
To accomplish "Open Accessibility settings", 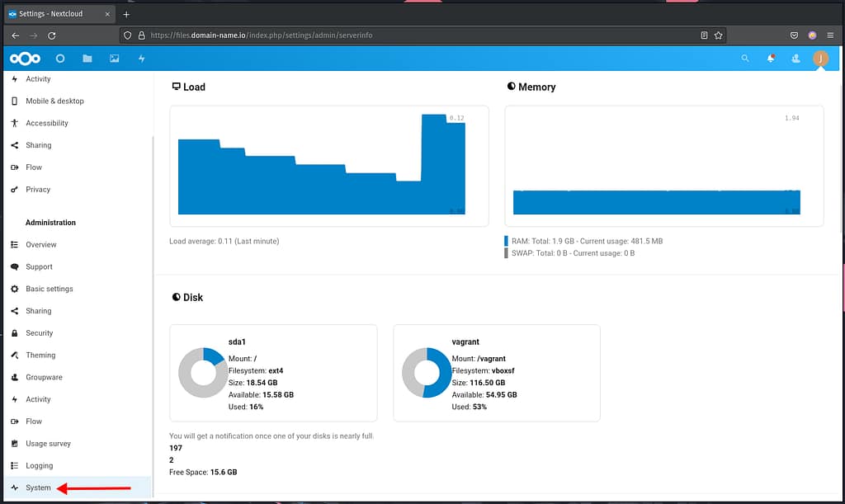I will (47, 124).
